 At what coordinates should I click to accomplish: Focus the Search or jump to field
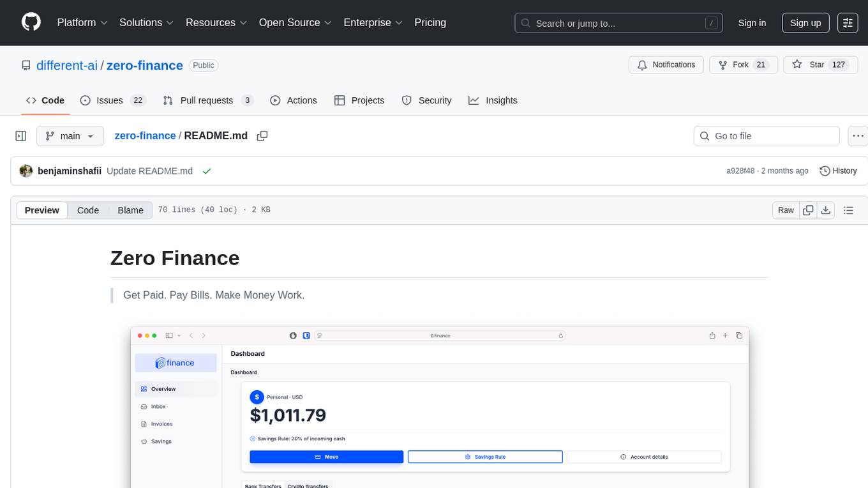click(x=618, y=23)
